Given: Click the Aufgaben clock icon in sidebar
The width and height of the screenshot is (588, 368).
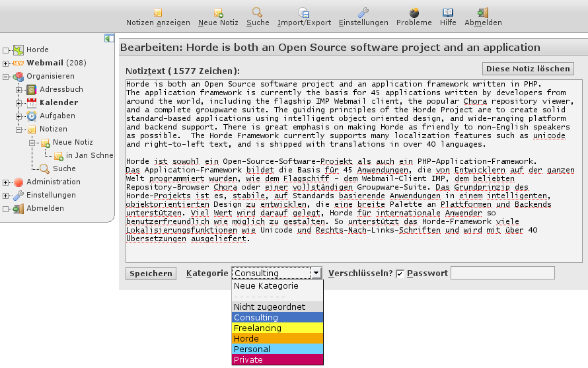Looking at the screenshot, I should [32, 116].
